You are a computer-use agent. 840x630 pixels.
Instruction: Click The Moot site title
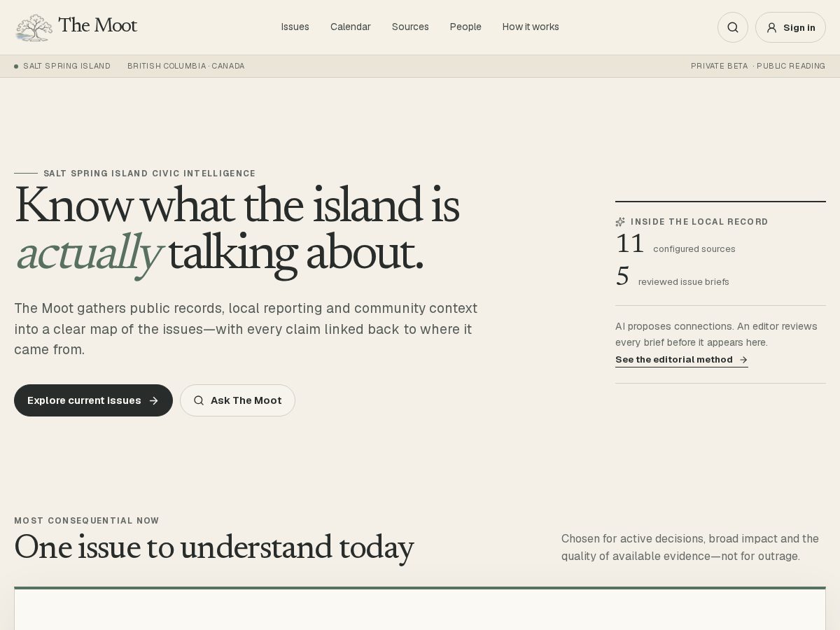97,26
